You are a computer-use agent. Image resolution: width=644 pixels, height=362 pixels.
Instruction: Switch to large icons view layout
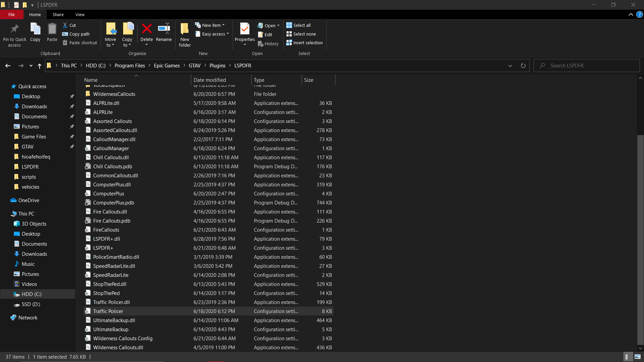point(638,357)
